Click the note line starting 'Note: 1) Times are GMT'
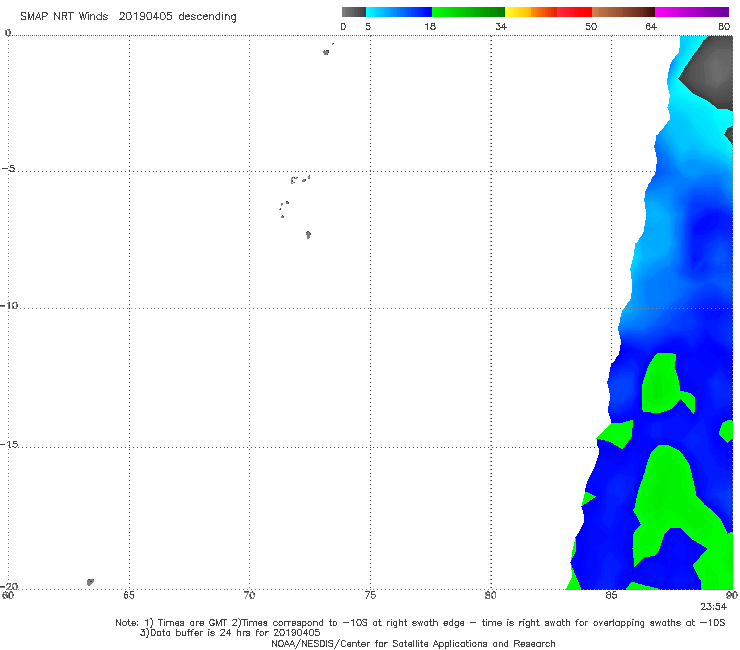The image size is (740, 650). pos(420,623)
